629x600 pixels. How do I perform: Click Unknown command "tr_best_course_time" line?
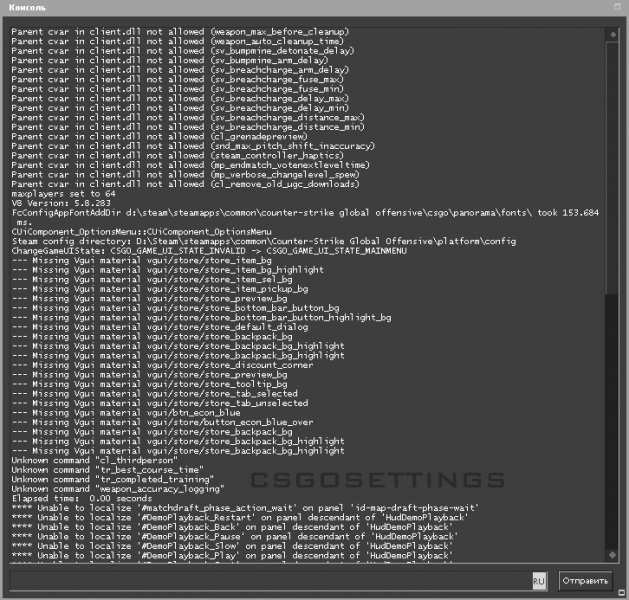[x=108, y=470]
